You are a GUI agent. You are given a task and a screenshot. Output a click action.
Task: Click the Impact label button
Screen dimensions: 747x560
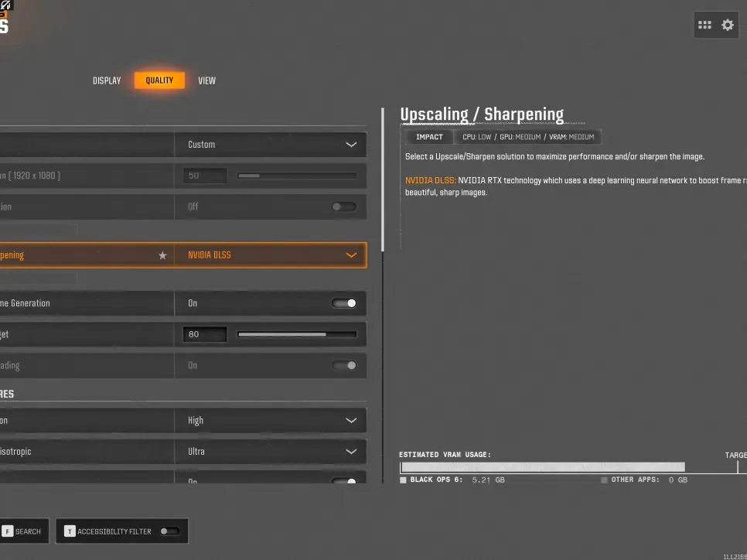(429, 137)
